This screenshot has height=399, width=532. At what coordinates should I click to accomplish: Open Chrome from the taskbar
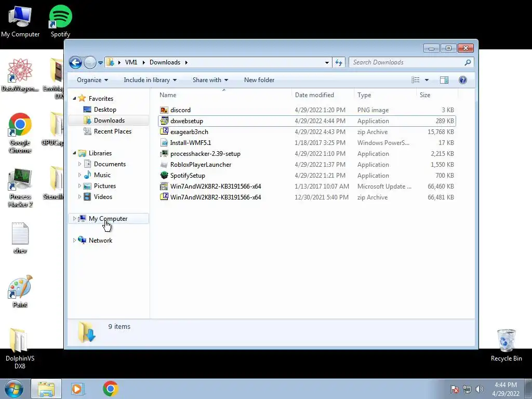tap(110, 389)
